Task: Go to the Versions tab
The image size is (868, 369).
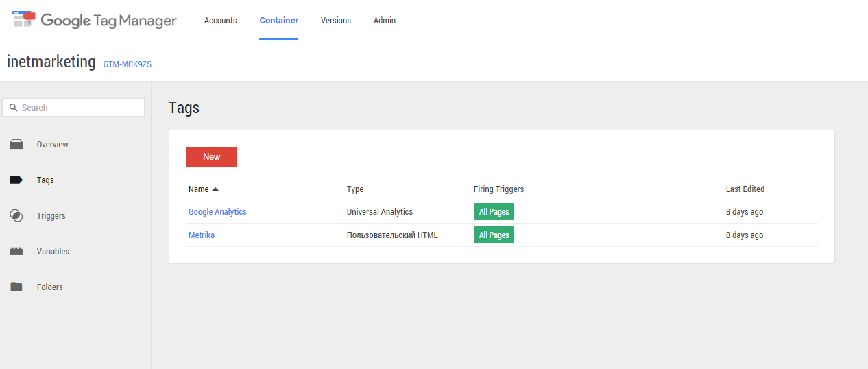Action: click(x=335, y=21)
